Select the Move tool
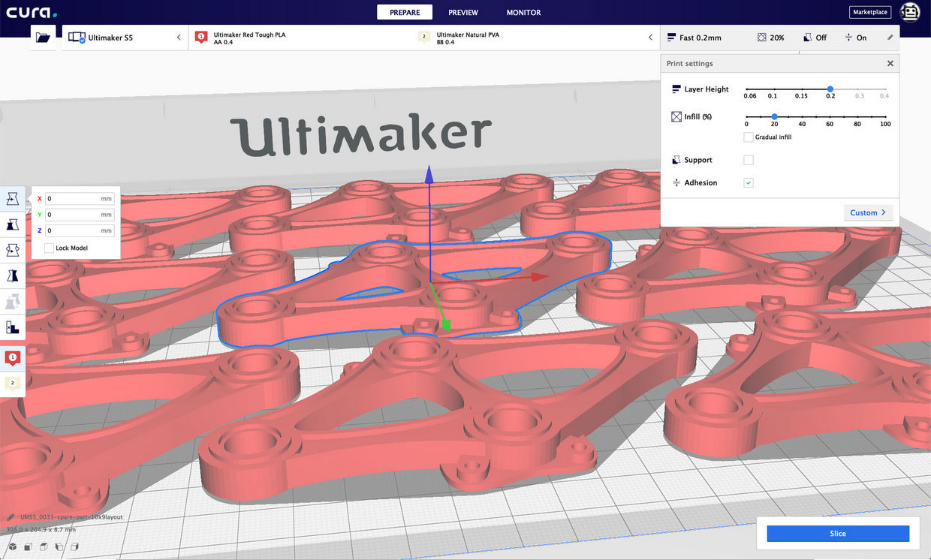Viewport: 931px width, 560px height. (x=13, y=199)
